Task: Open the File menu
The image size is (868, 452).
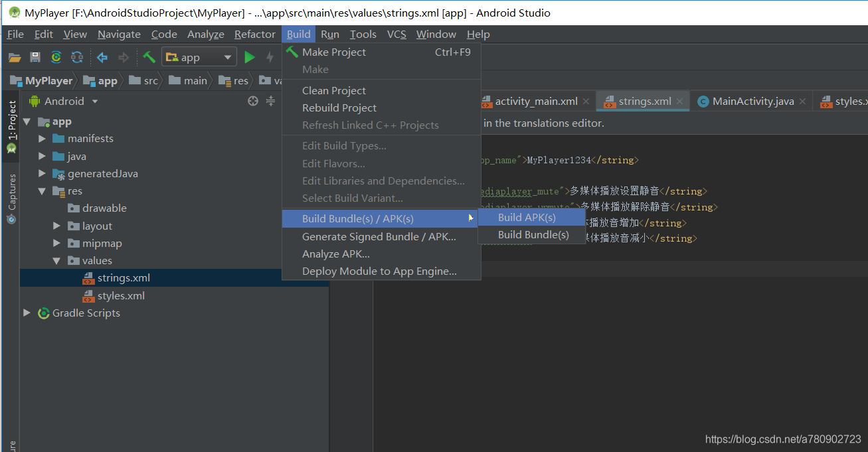Action: (15, 34)
